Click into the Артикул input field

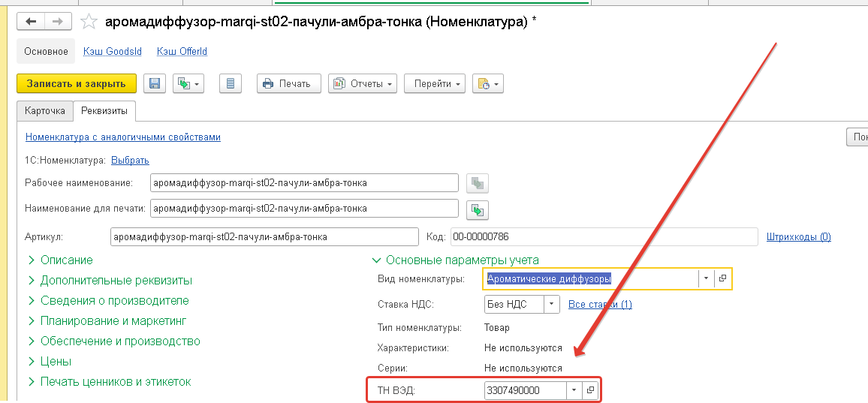tap(263, 237)
